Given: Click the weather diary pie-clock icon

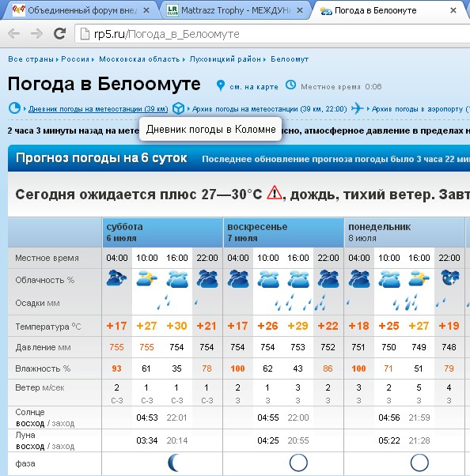Looking at the screenshot, I should (x=14, y=108).
